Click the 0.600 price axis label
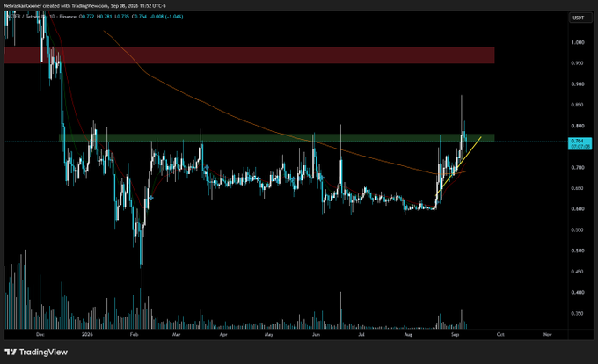The image size is (598, 364). 578,209
